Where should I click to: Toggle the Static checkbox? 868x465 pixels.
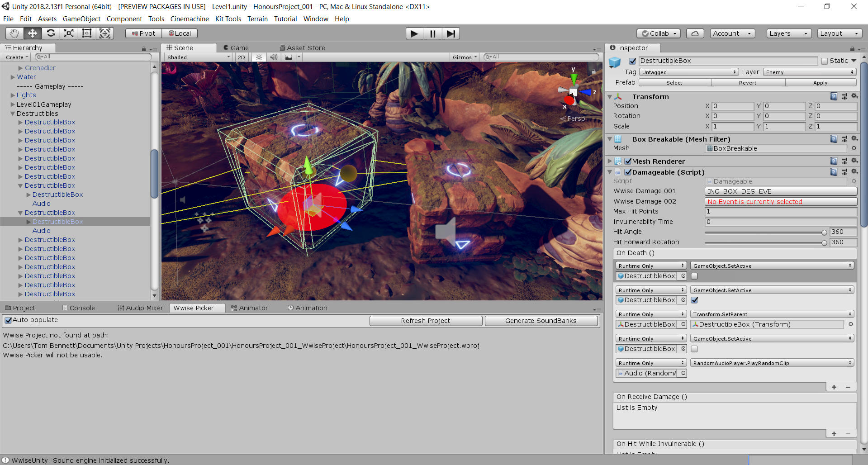825,61
